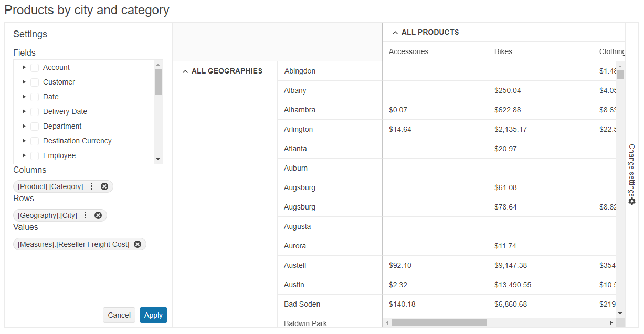Apply the current pivot settings
Image resolution: width=644 pixels, height=334 pixels.
click(153, 315)
